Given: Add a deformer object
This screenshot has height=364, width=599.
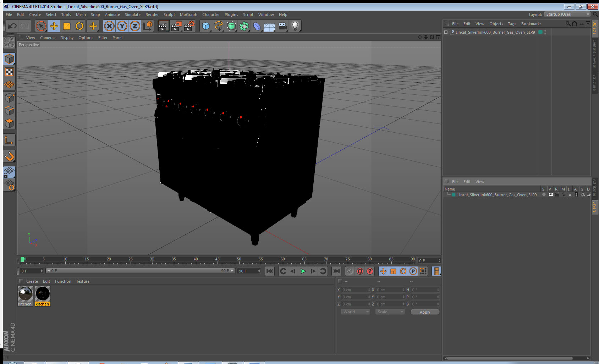Looking at the screenshot, I should click(x=257, y=26).
